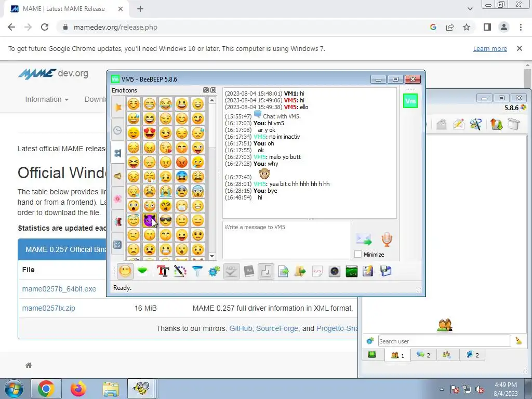Open the GitHub mirror link
This screenshot has width=532, height=399.
[241, 328]
